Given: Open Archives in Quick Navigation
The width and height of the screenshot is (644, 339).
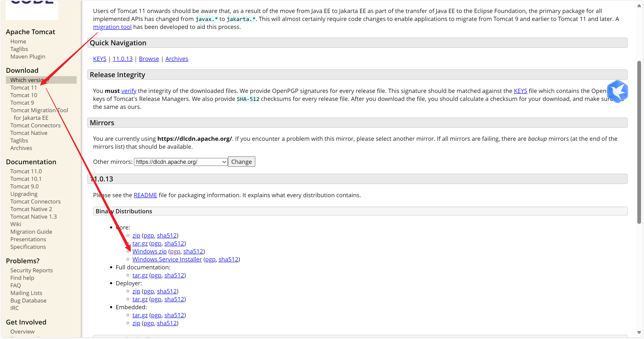Looking at the screenshot, I should [x=177, y=59].
